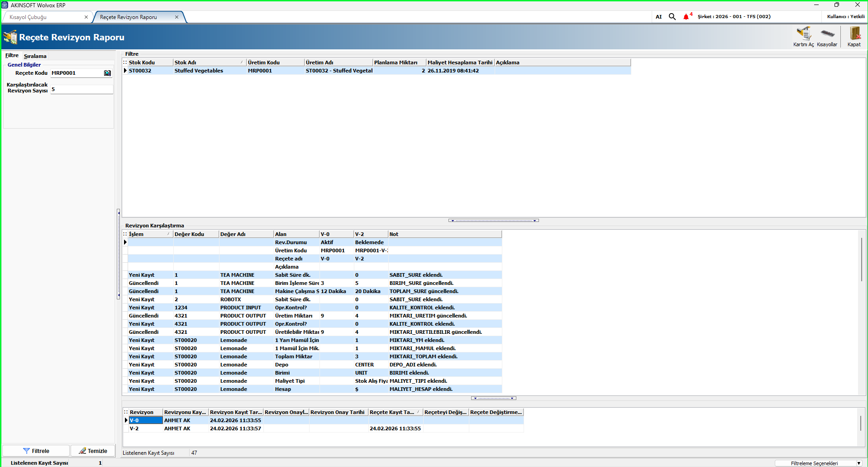Click the Revizyon Karşılaştırma vertical scrollbar
The width and height of the screenshot is (868, 467).
coord(861,259)
